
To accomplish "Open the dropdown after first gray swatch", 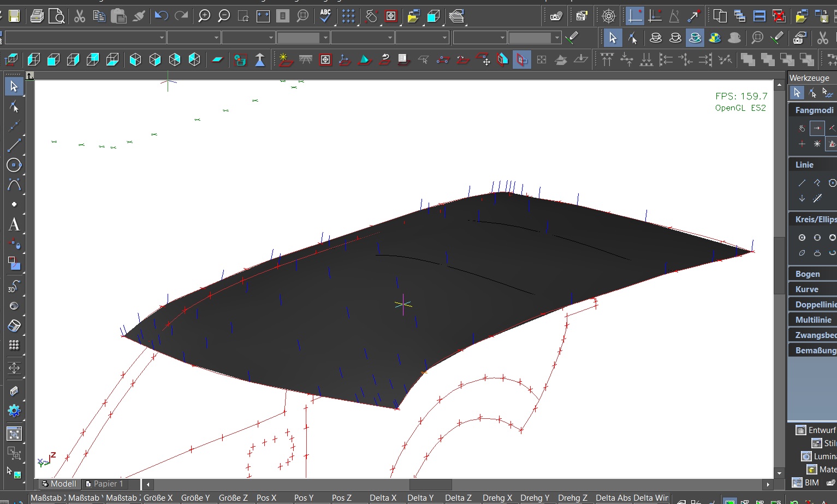I will [x=363, y=38].
